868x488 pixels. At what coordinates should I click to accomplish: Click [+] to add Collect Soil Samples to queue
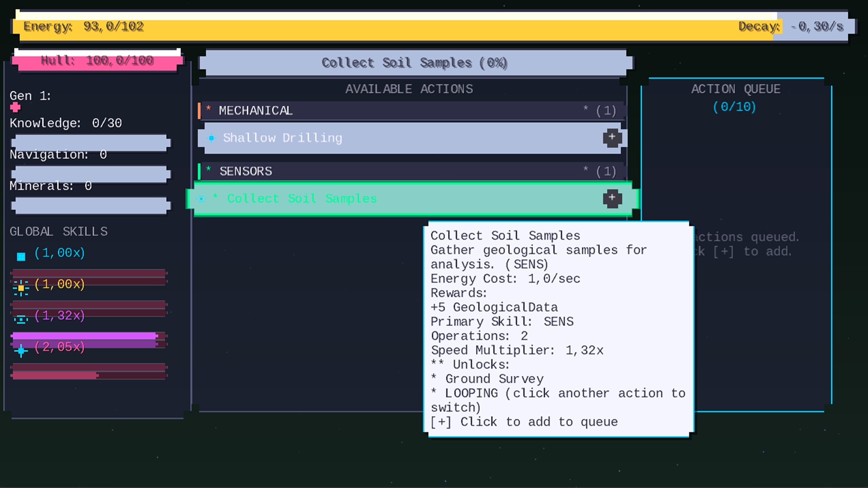pyautogui.click(x=612, y=198)
